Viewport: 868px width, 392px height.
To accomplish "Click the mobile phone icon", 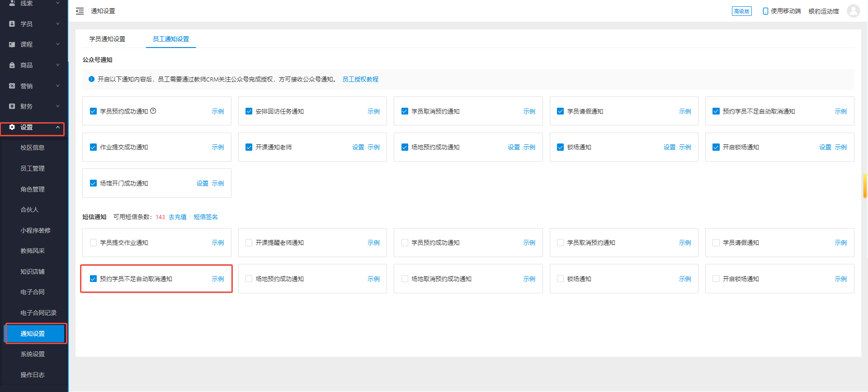I will tap(765, 11).
